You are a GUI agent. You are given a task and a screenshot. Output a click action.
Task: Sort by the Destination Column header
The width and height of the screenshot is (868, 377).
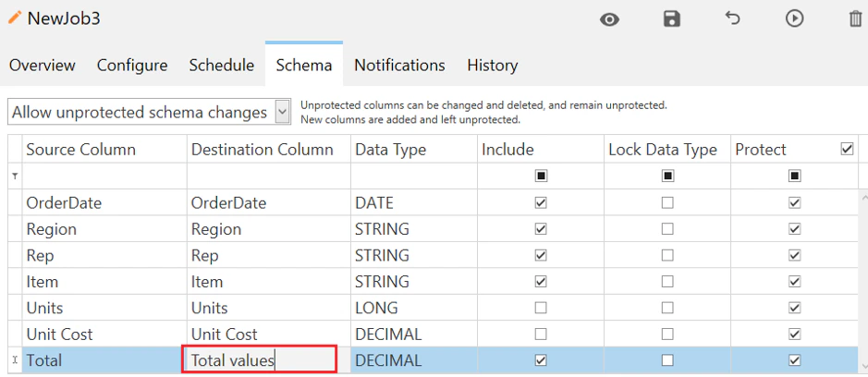269,150
